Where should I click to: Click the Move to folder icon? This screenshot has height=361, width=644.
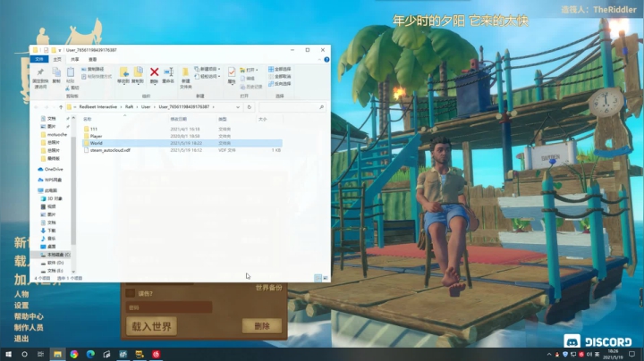click(x=123, y=72)
